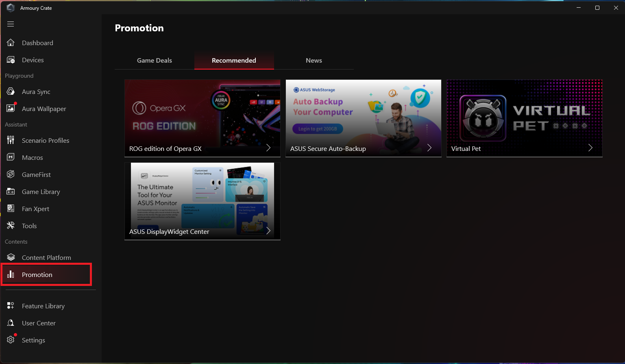
Task: Click the Dashboard home icon
Action: coord(11,43)
